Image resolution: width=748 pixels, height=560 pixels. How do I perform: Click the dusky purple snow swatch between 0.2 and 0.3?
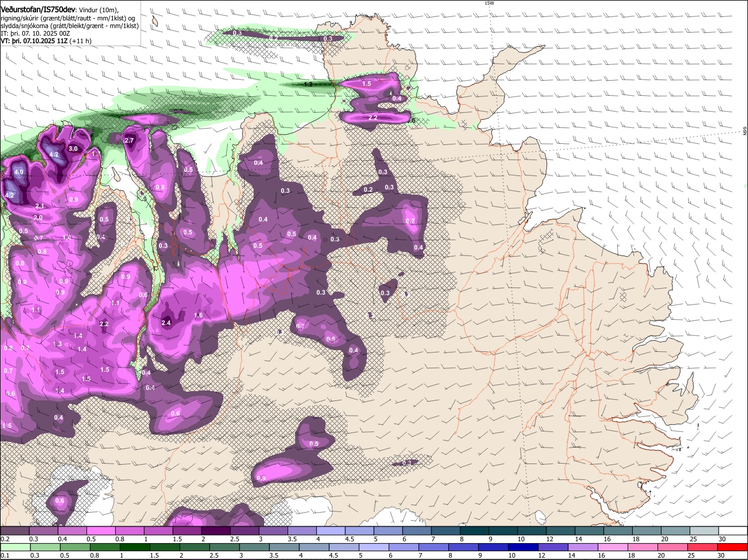point(15,530)
